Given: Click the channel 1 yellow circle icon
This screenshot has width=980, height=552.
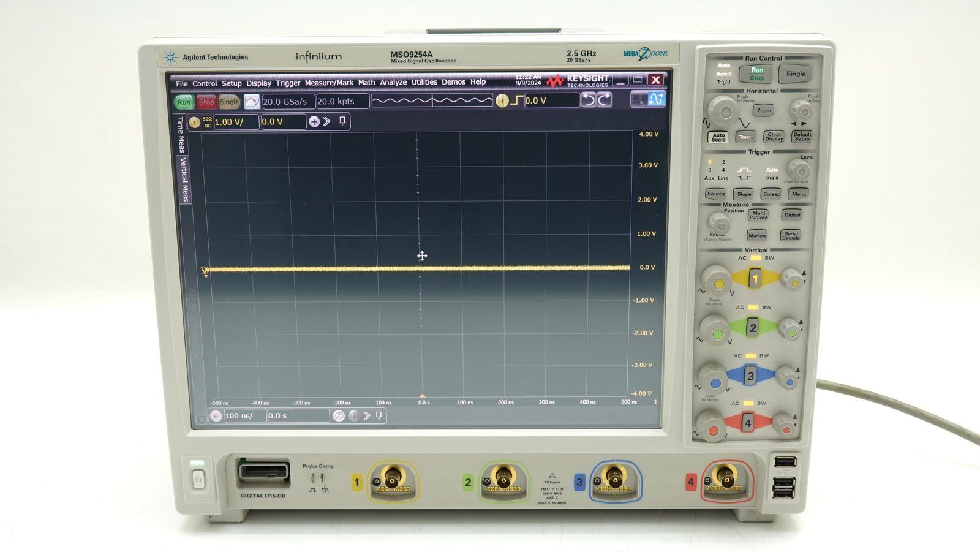Looking at the screenshot, I should [x=195, y=123].
